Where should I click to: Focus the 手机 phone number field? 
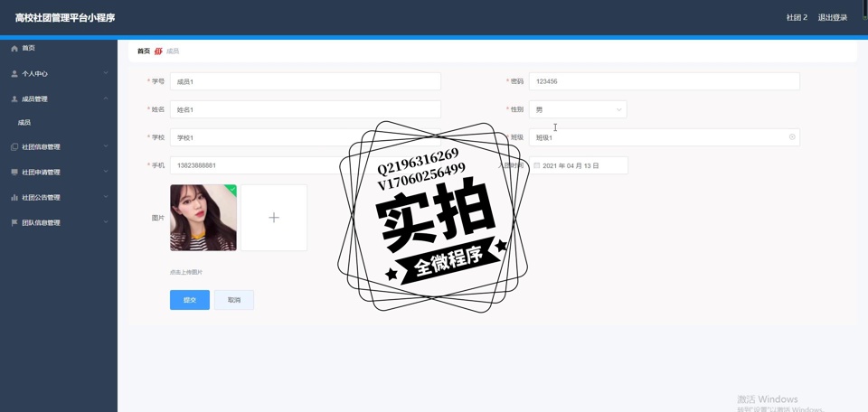(x=253, y=165)
